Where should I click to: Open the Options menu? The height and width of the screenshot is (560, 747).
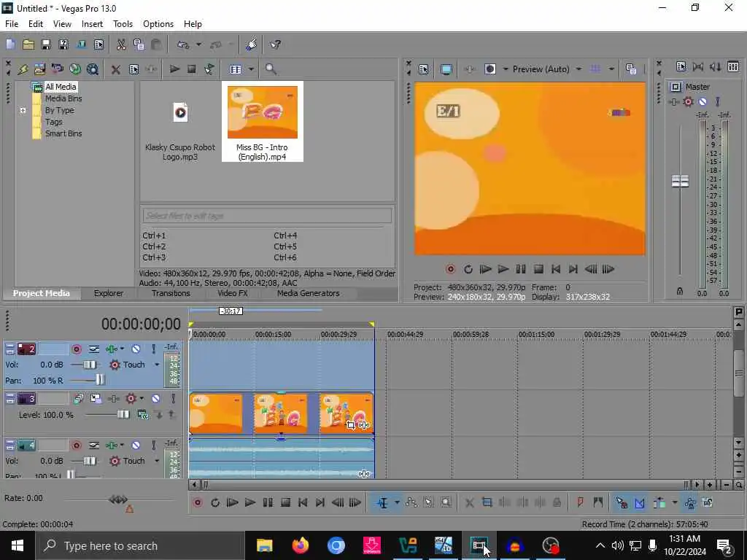[x=158, y=24]
